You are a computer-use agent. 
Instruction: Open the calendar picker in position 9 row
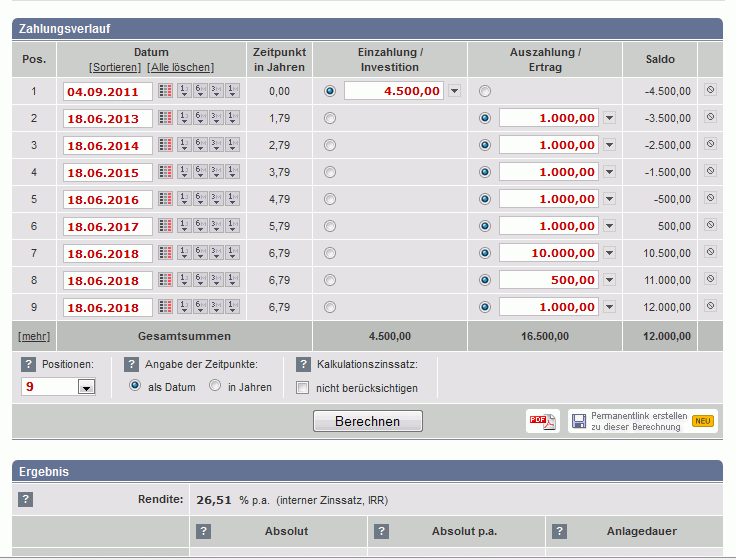coord(165,307)
